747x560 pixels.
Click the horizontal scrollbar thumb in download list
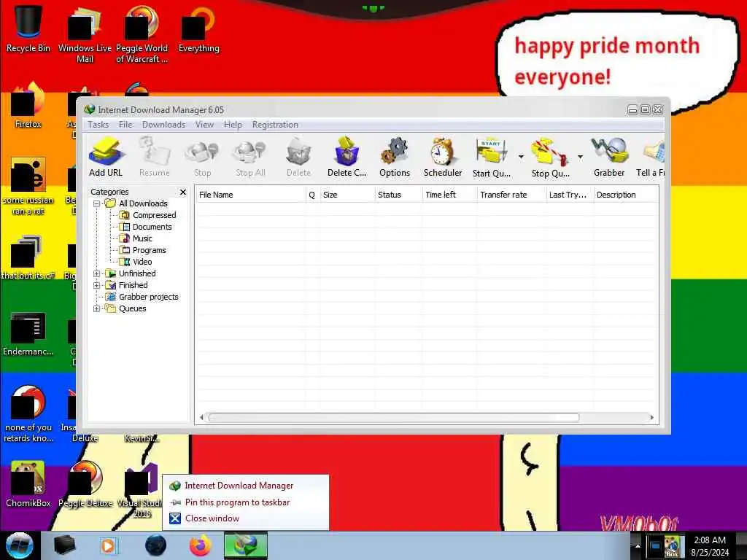[x=393, y=418]
